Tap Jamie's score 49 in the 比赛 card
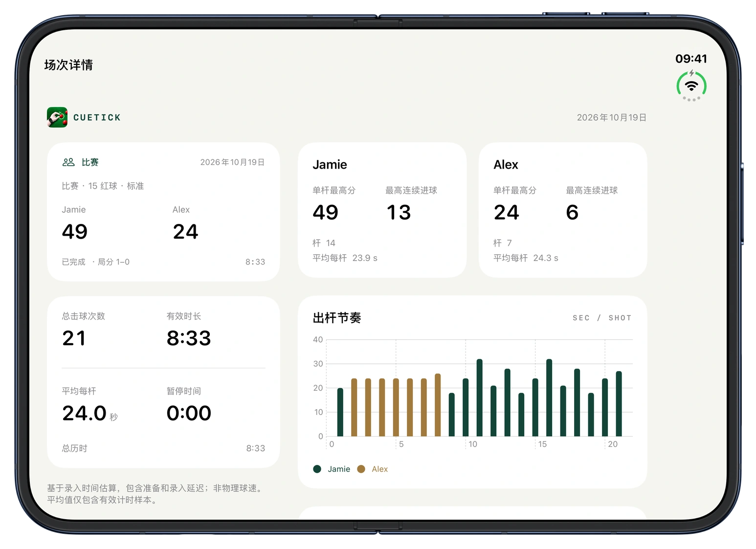Viewport: 756px width, 549px height. coord(75,232)
